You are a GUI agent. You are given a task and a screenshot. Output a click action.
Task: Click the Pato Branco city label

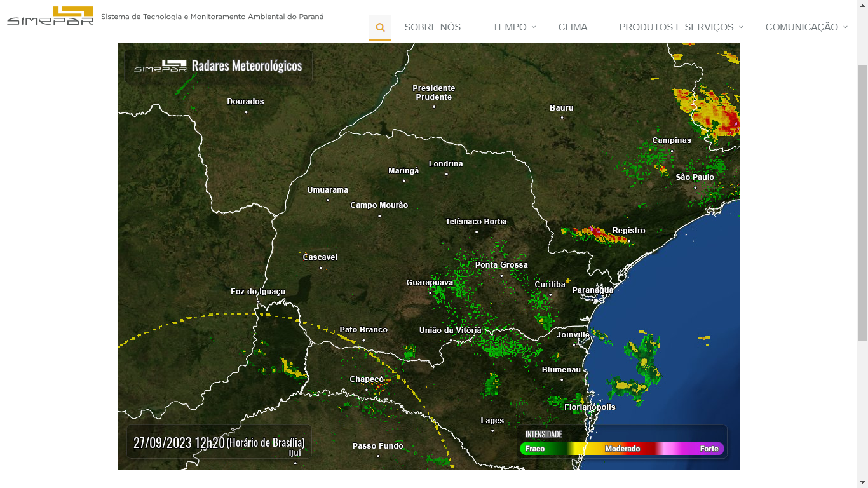click(363, 330)
